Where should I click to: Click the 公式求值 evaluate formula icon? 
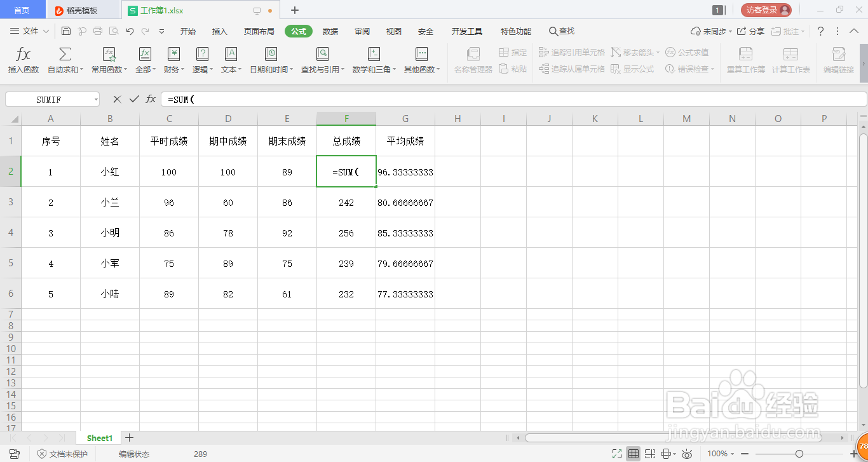[x=689, y=52]
